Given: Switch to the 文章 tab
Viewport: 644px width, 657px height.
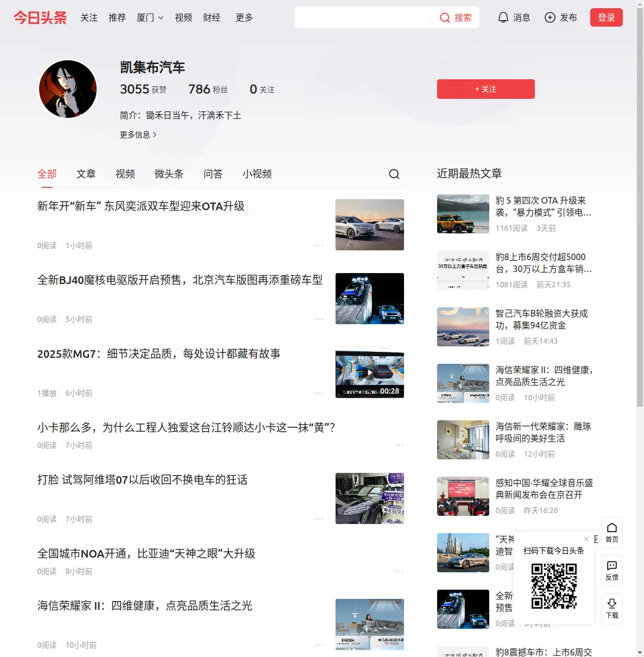Looking at the screenshot, I should [x=86, y=174].
